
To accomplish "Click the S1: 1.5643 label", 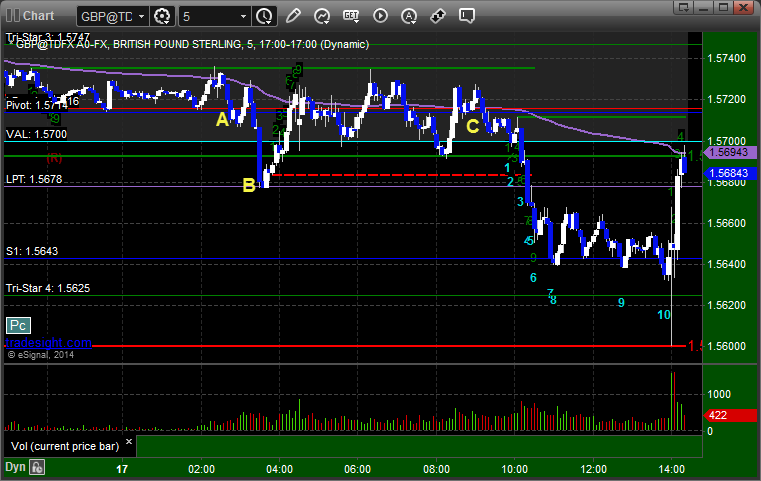I will [x=32, y=251].
